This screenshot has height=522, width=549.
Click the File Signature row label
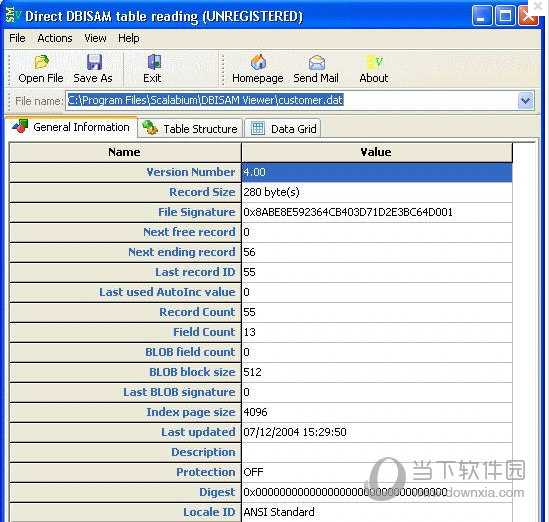pyautogui.click(x=125, y=212)
